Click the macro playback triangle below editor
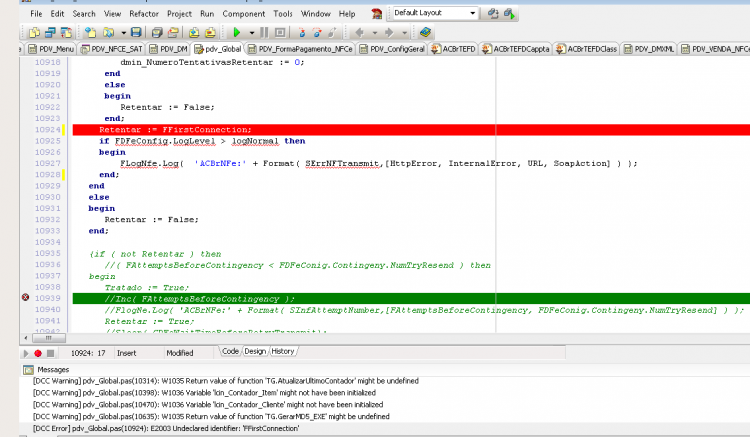This screenshot has height=437, width=750. coord(26,353)
